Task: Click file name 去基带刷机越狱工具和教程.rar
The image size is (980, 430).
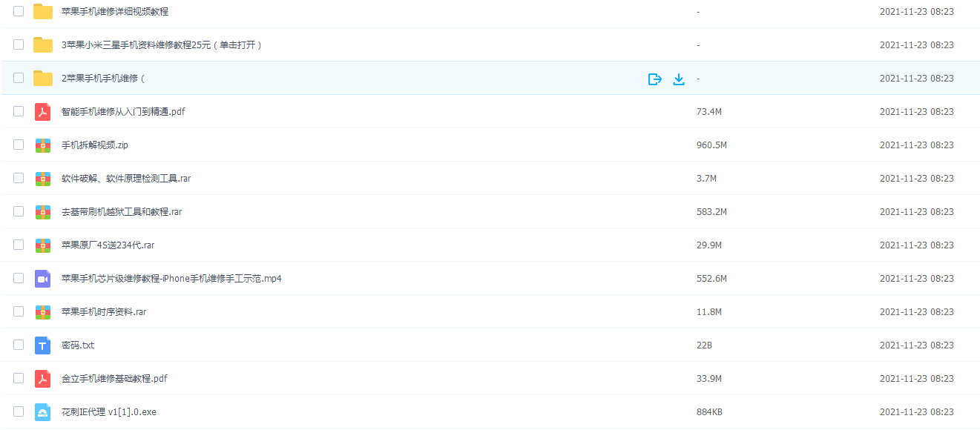Action: pyautogui.click(x=122, y=212)
